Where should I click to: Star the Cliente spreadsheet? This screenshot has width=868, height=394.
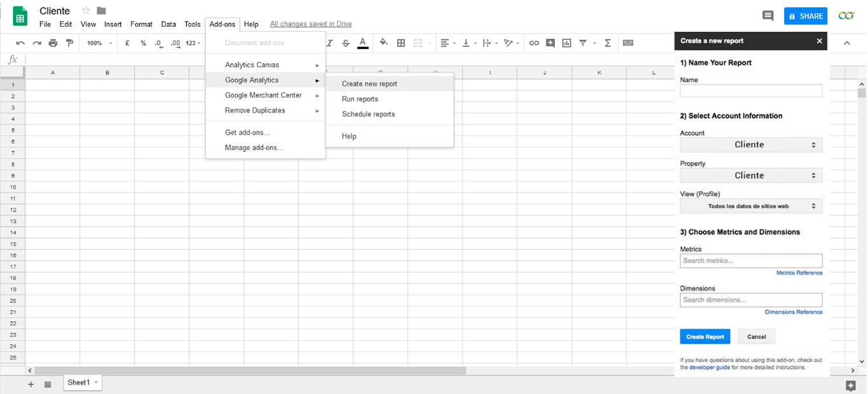pos(86,11)
